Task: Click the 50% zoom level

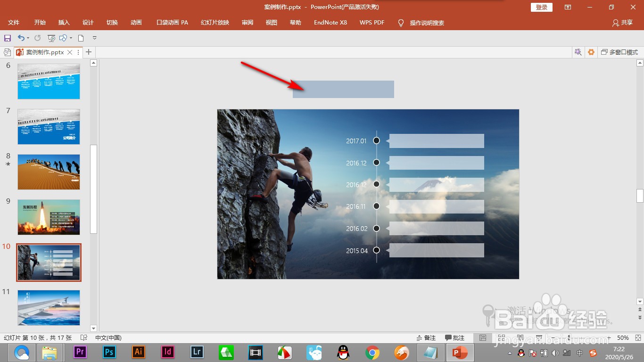Action: (x=623, y=338)
